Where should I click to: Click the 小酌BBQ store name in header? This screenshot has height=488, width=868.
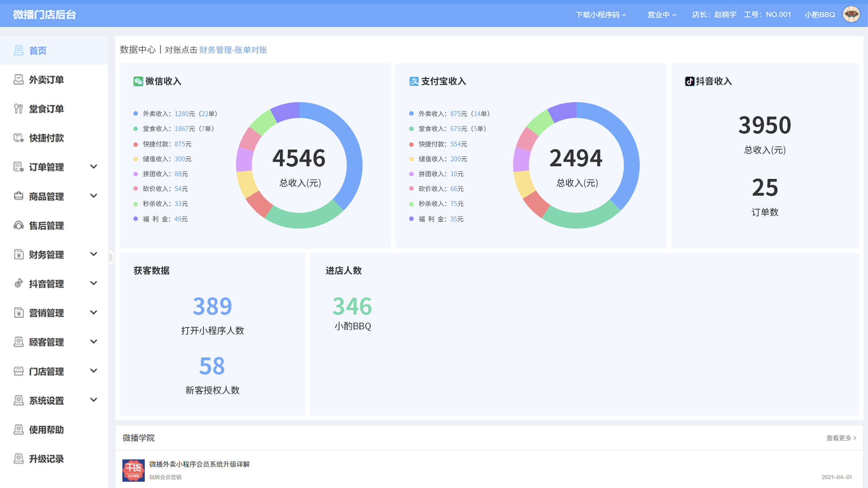[x=820, y=14]
